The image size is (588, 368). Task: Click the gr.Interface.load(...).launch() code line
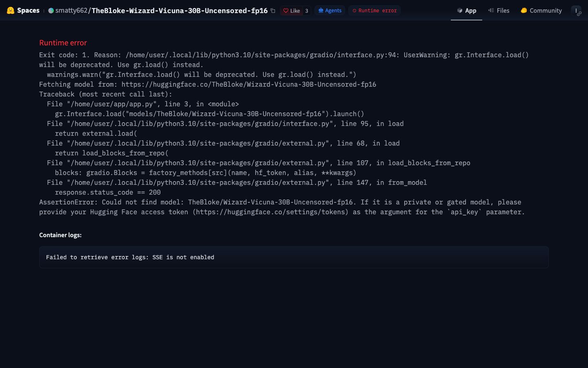[209, 114]
